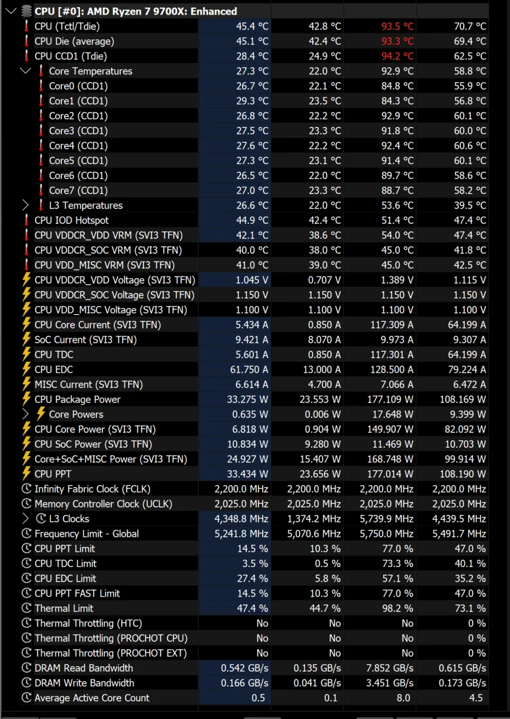This screenshot has height=719, width=510.
Task: Select the Average Active Core Count row
Action: pos(255,697)
